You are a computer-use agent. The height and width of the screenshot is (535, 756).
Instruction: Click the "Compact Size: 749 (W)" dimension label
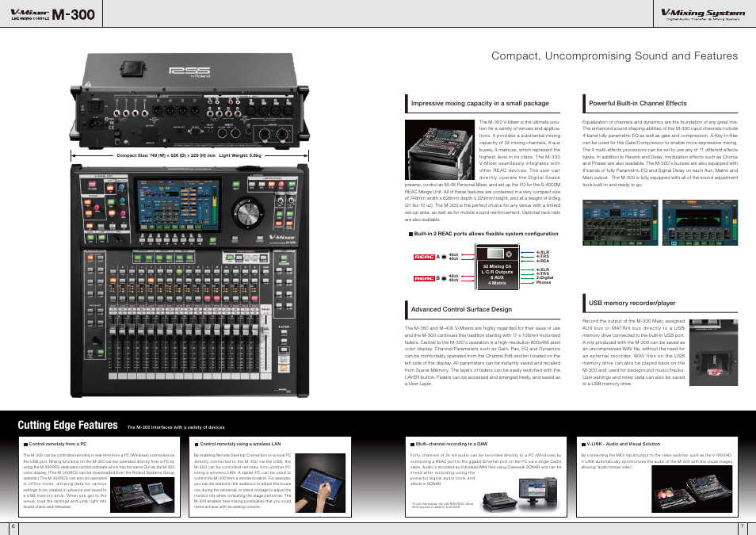(x=189, y=155)
